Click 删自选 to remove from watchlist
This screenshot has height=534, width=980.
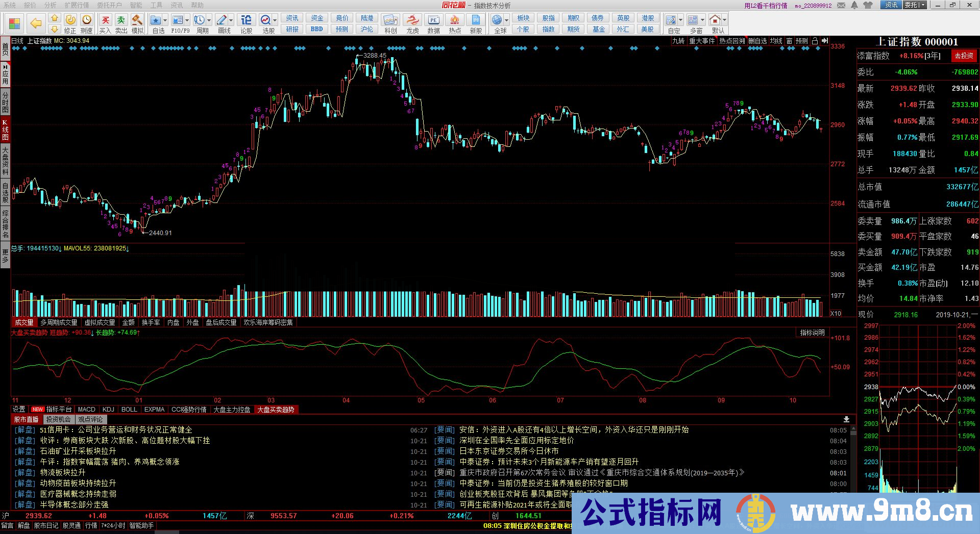click(x=758, y=41)
